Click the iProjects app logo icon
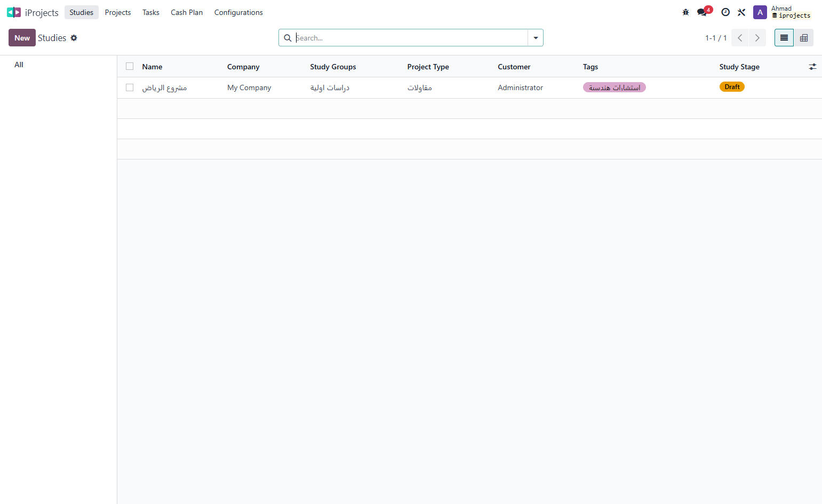The image size is (822, 504). pyautogui.click(x=14, y=12)
